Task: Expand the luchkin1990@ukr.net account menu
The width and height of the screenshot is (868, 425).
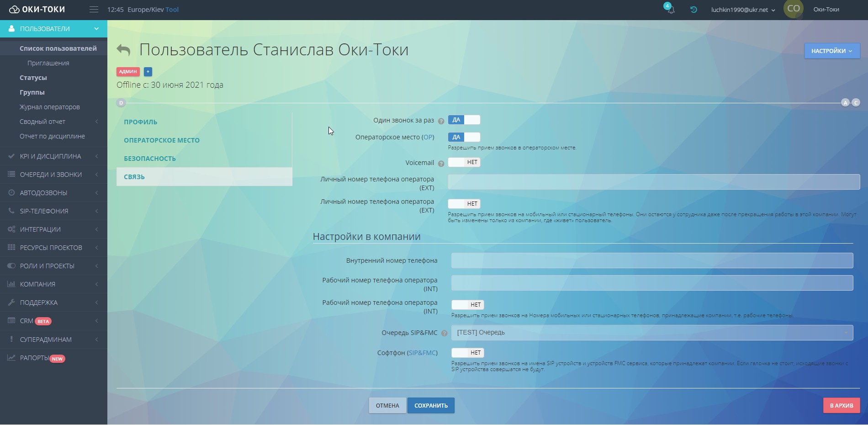Action: [742, 10]
